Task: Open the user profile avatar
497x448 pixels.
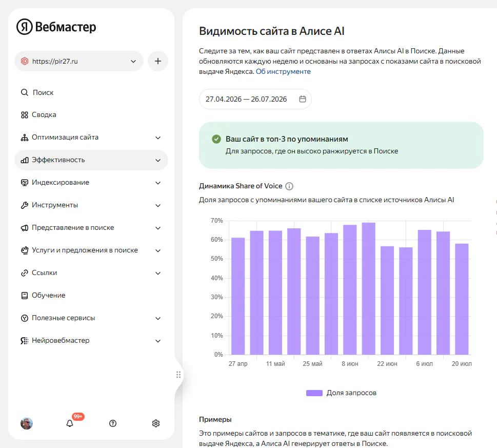Action: tap(27, 423)
